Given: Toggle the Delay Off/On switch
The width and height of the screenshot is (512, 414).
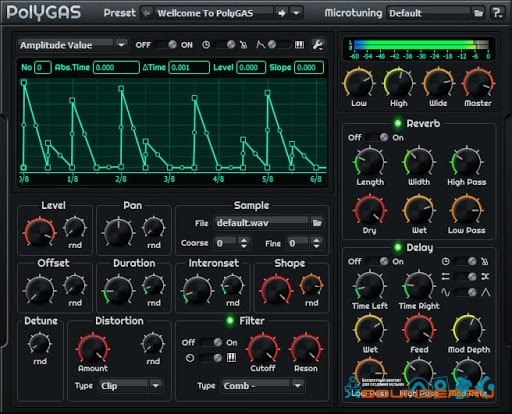Looking at the screenshot, I should click(377, 261).
